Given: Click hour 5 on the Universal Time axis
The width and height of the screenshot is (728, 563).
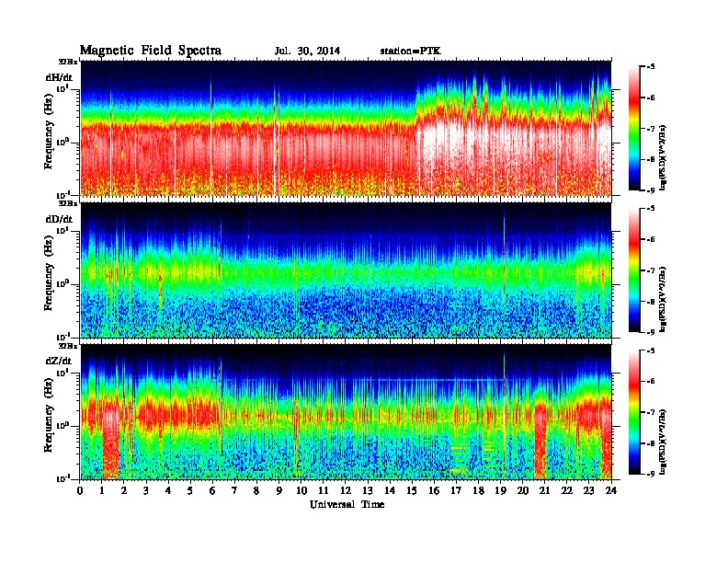Looking at the screenshot, I should 191,491.
